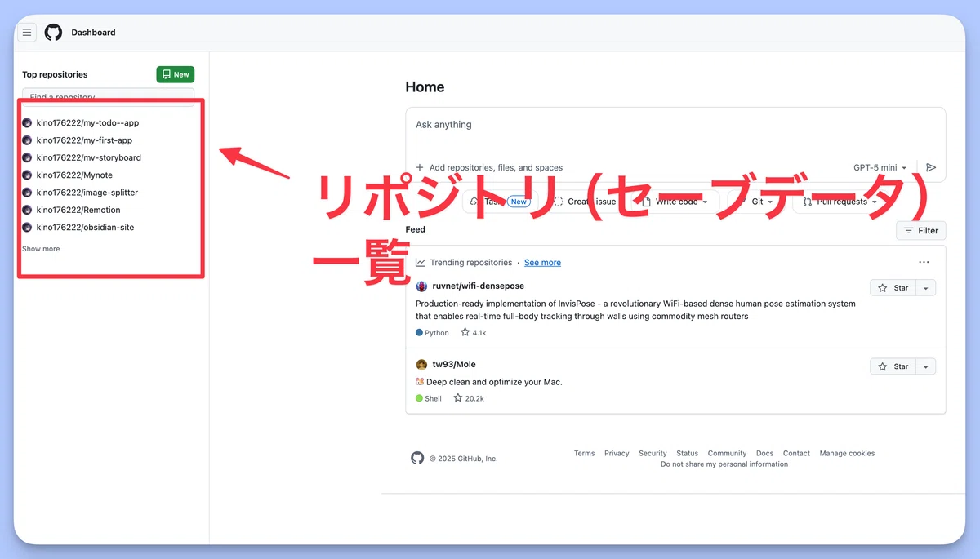
Task: Open the Status footer link
Action: coord(687,454)
